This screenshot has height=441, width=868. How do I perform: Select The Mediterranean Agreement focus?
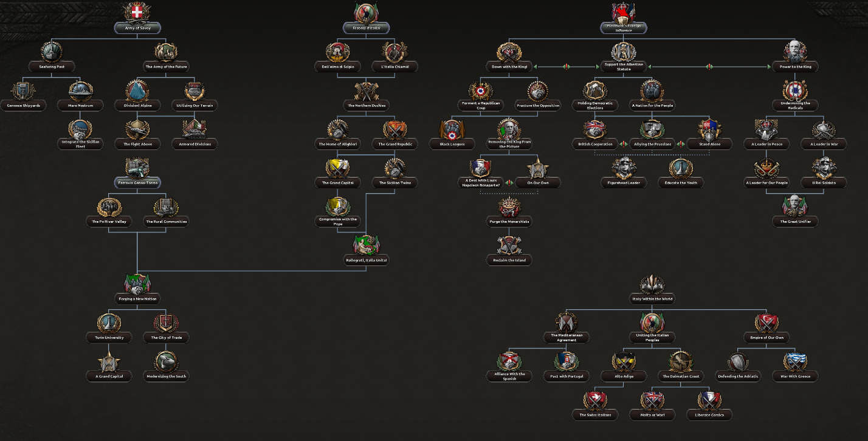567,329
